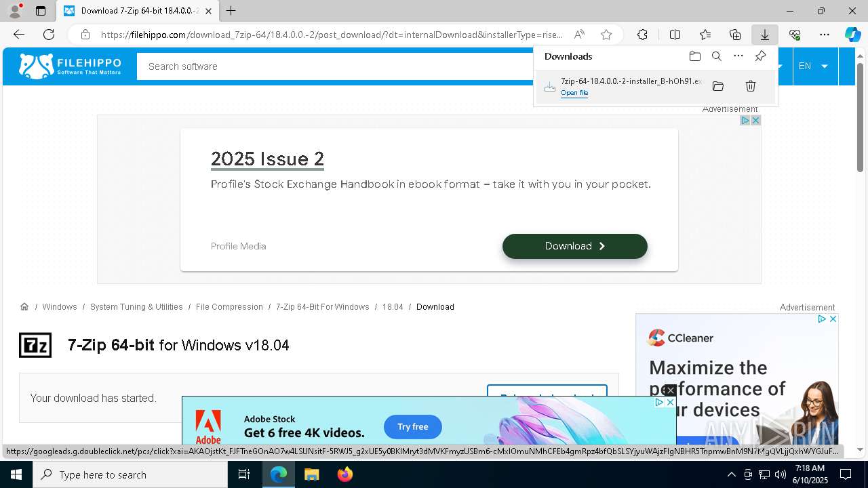Open more options in Downloads panel

point(738,56)
